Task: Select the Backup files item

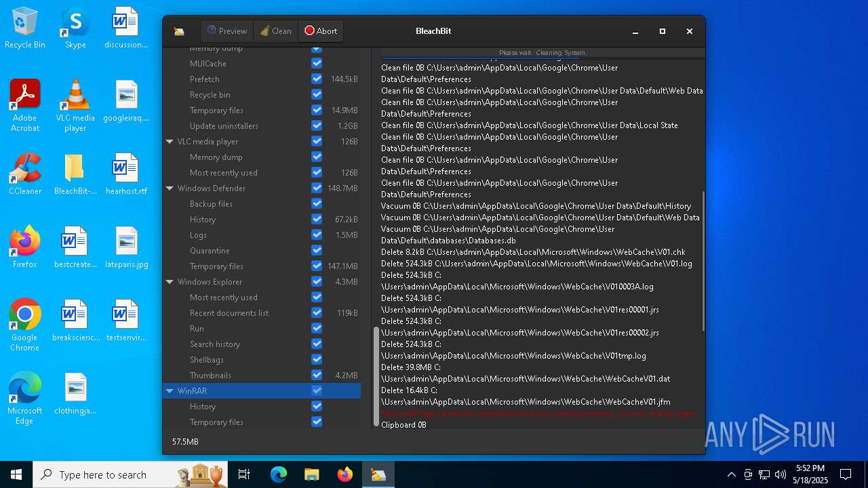Action: pyautogui.click(x=211, y=204)
